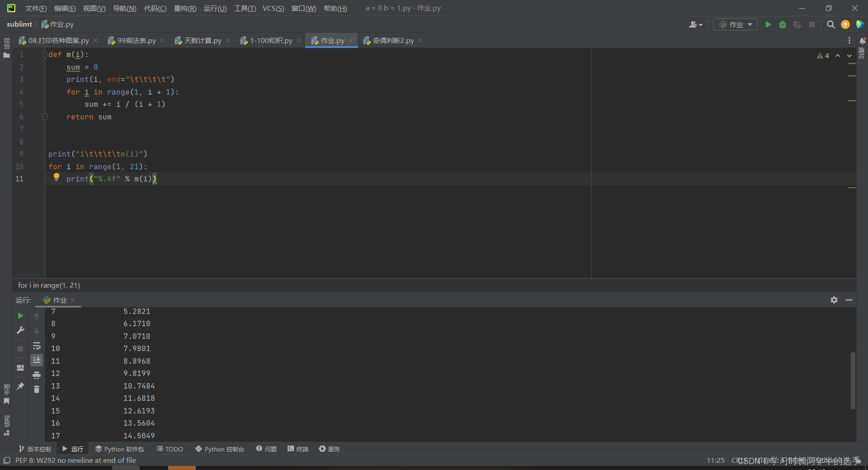The height and width of the screenshot is (470, 868).
Task: Print console output with the printer icon
Action: click(x=37, y=375)
